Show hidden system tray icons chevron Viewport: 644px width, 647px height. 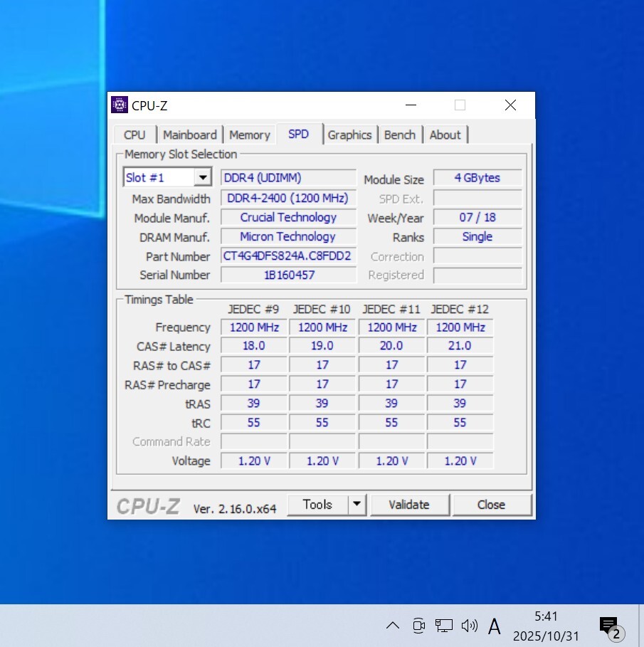point(392,626)
